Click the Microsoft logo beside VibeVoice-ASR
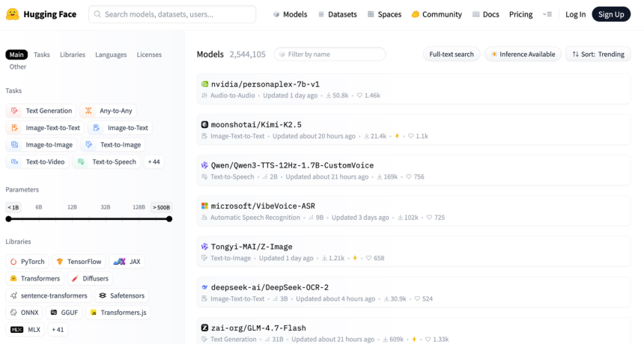 point(204,206)
